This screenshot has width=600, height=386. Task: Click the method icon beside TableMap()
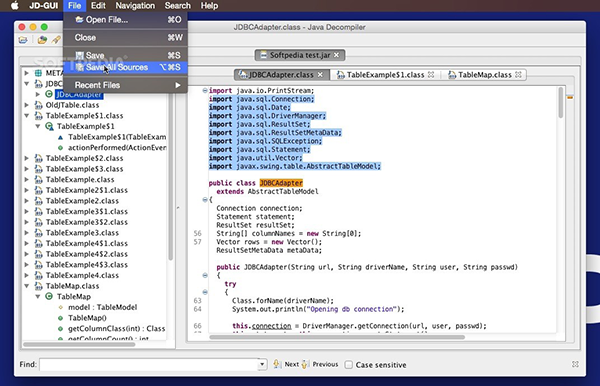point(60,318)
